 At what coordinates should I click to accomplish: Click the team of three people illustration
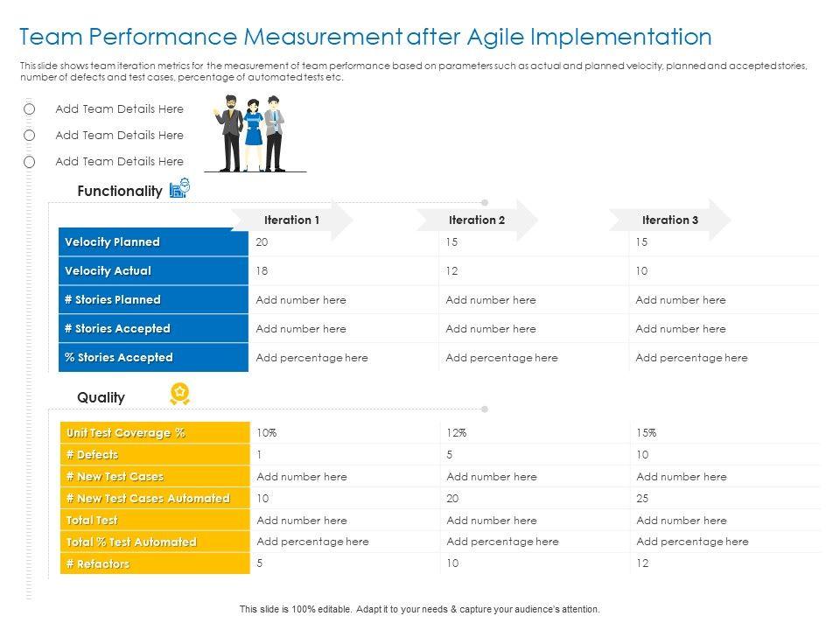(253, 133)
